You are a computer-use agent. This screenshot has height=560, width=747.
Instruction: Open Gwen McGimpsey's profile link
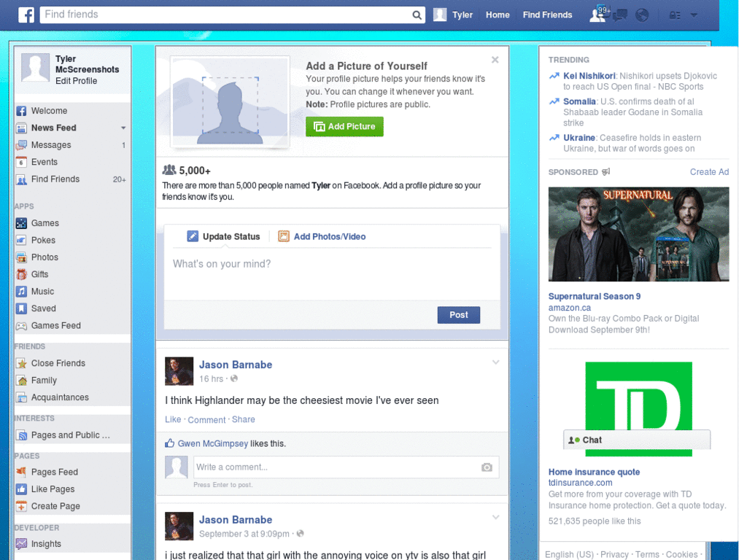[x=213, y=444]
